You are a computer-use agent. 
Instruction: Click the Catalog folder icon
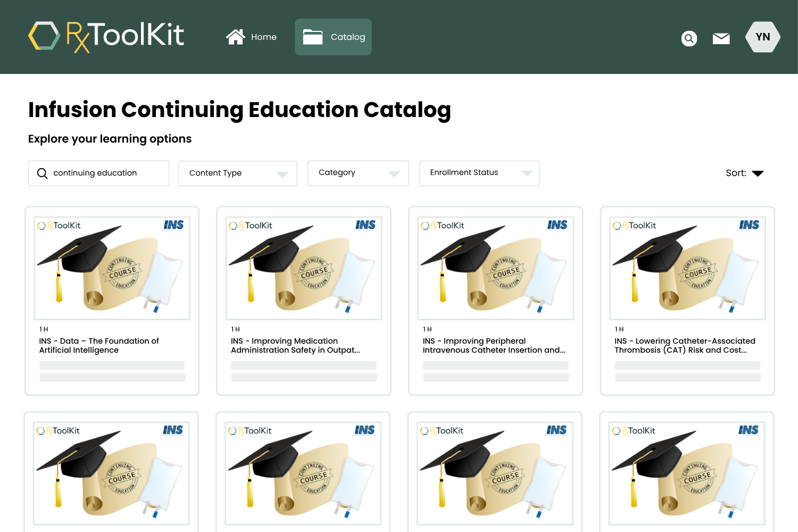point(313,37)
